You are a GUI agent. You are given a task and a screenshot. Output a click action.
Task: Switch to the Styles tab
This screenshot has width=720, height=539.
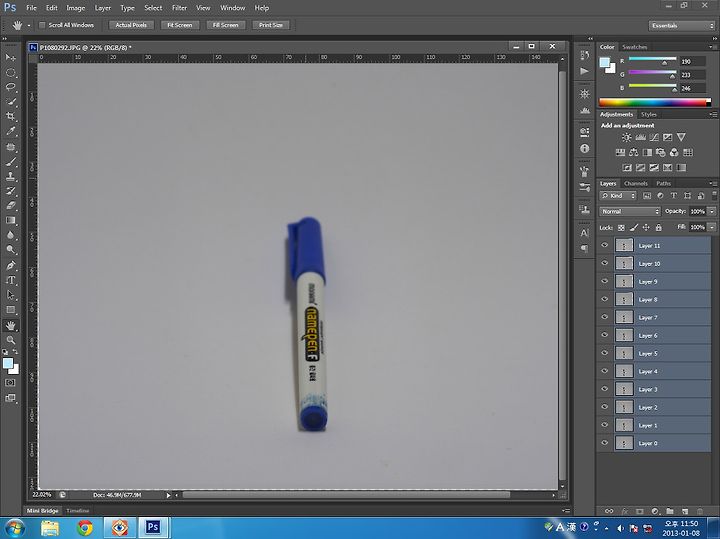[648, 114]
